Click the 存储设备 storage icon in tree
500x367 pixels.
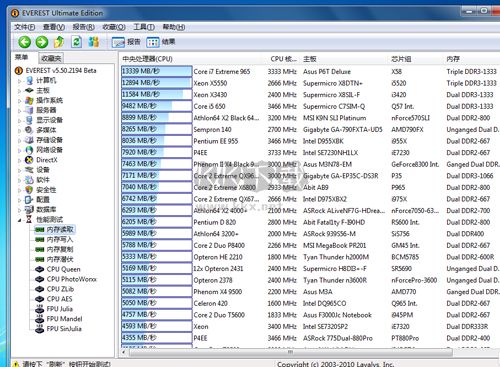(29, 140)
